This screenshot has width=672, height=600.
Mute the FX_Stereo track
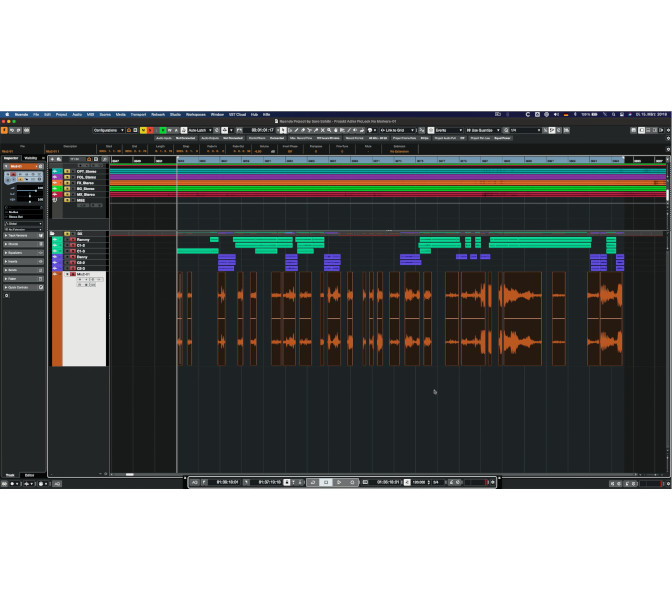pos(67,183)
